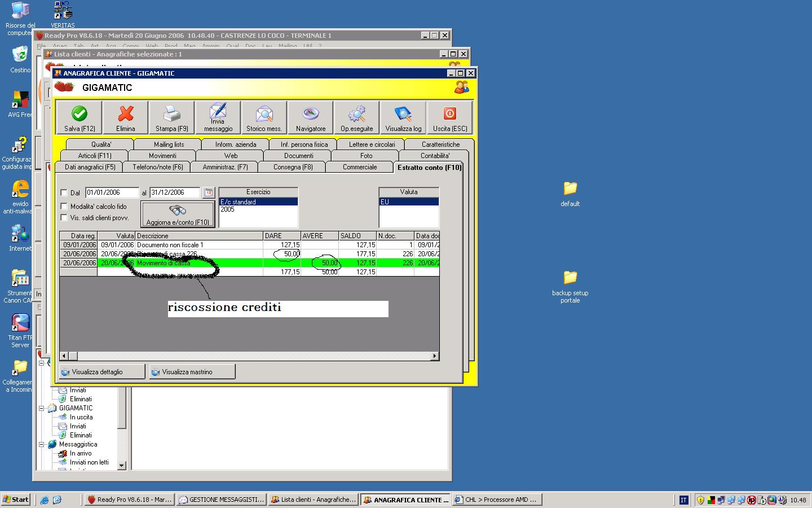Viewport: 812px width, 508px height.
Task: Click the customers icon in GIGAMATIC header
Action: pyautogui.click(x=461, y=87)
